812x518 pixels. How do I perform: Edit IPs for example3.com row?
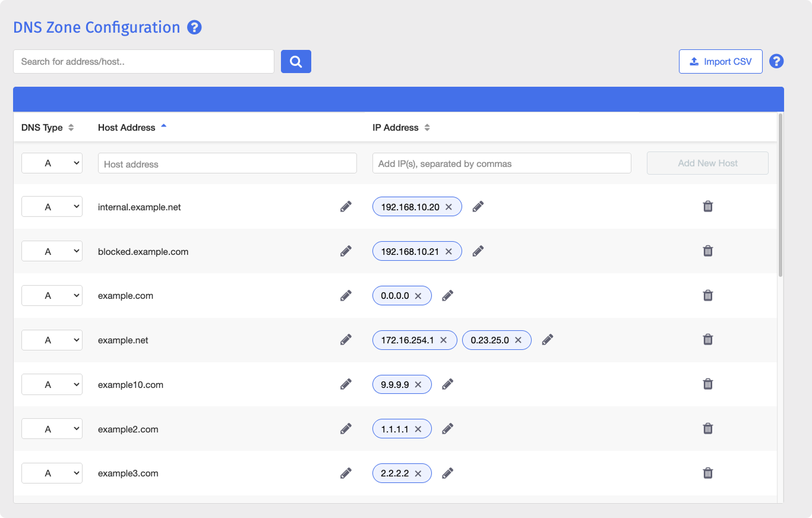(448, 473)
